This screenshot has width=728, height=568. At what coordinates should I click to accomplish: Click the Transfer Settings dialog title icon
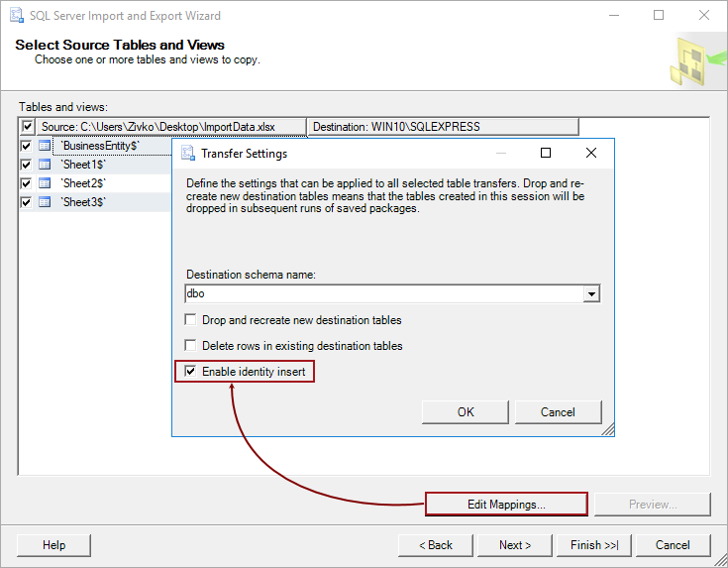(187, 153)
